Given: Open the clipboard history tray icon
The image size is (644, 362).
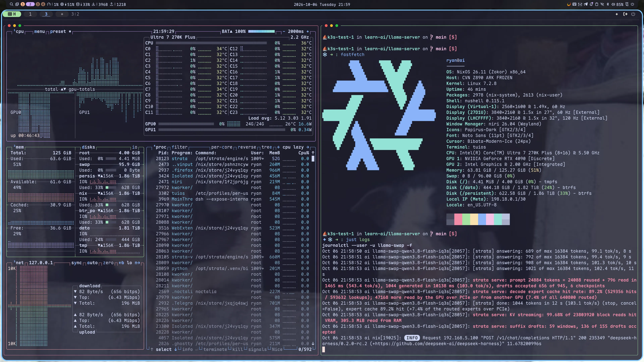Looking at the screenshot, I should [597, 4].
